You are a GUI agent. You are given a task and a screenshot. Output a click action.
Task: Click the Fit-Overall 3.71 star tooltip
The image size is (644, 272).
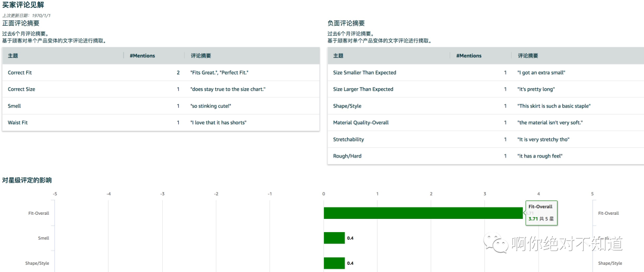[x=540, y=213]
